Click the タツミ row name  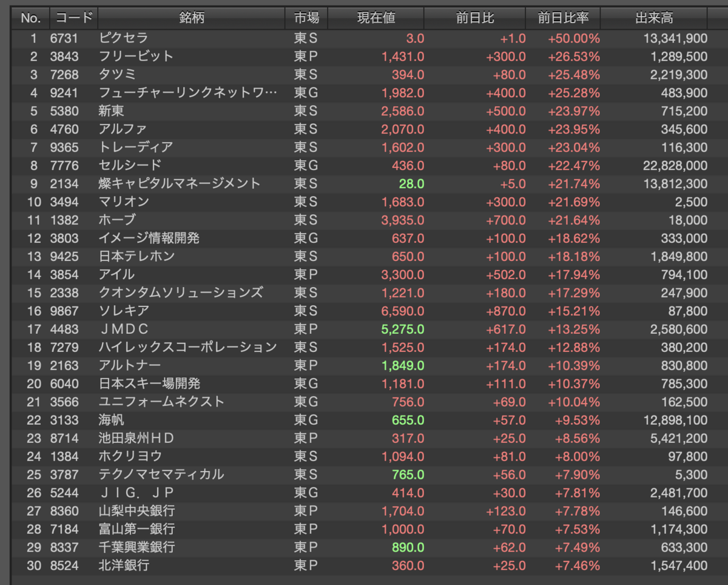click(118, 75)
